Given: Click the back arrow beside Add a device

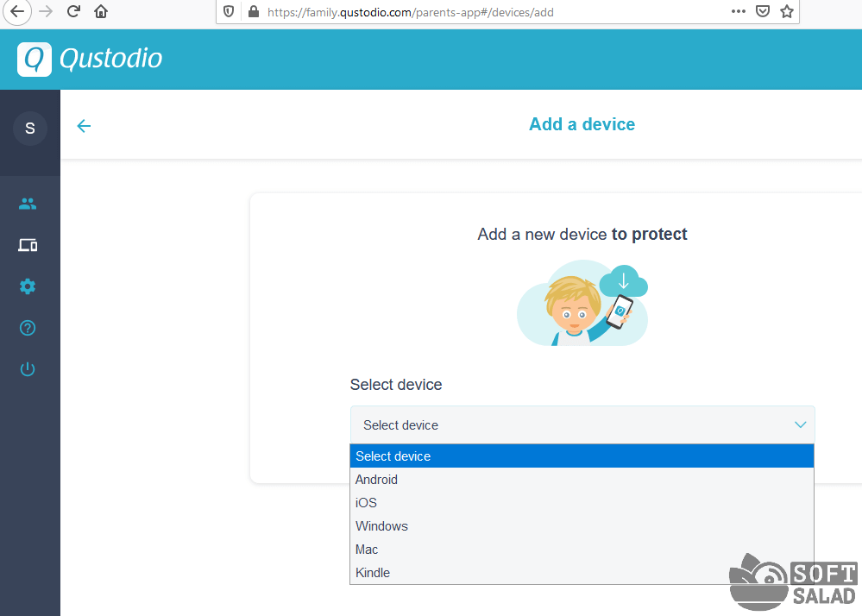Looking at the screenshot, I should [x=84, y=126].
